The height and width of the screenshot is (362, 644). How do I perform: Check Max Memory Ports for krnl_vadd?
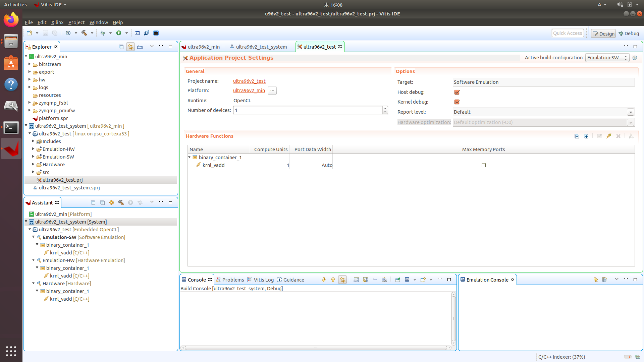point(484,165)
